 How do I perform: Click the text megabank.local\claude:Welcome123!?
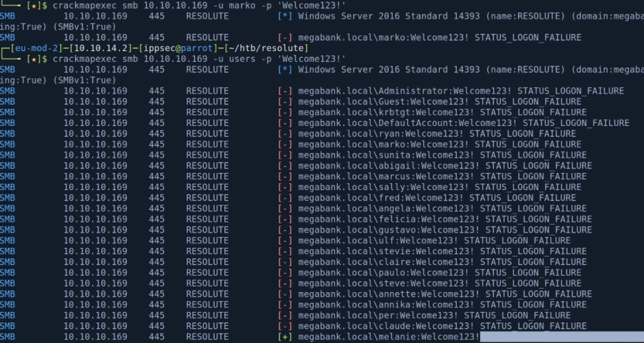tap(386, 326)
